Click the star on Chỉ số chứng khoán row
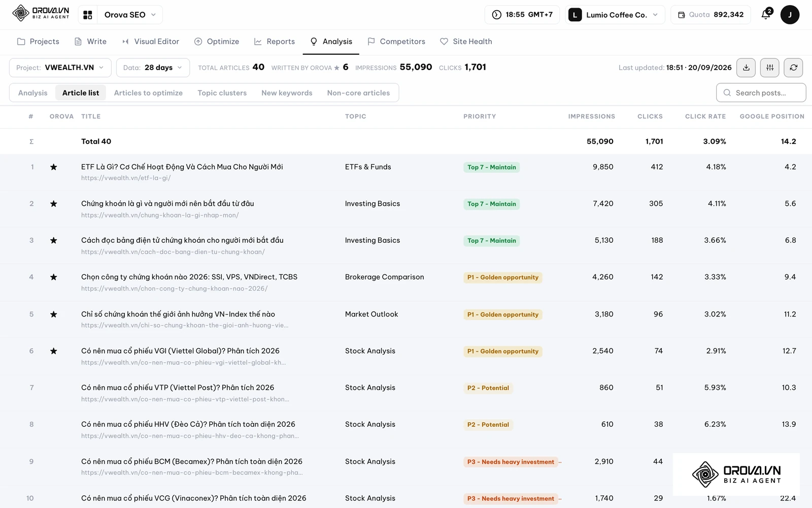Screen dimensions: 812x508 [53, 314]
